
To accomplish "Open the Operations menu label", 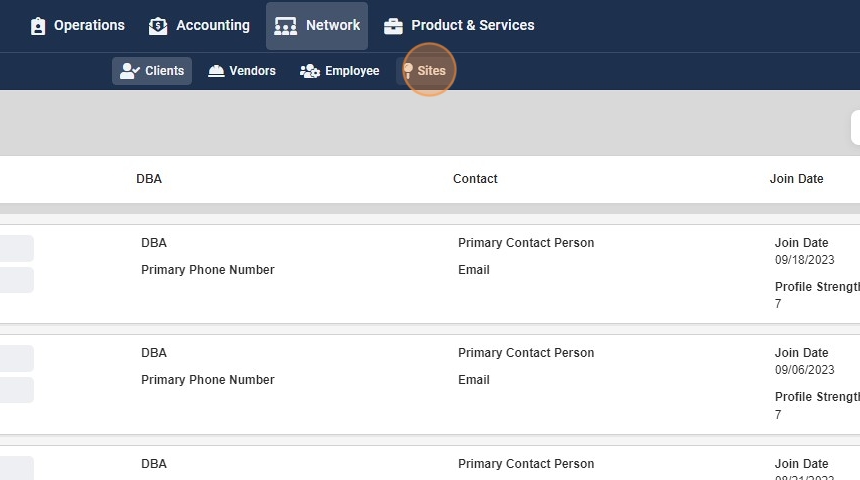I will tap(89, 25).
